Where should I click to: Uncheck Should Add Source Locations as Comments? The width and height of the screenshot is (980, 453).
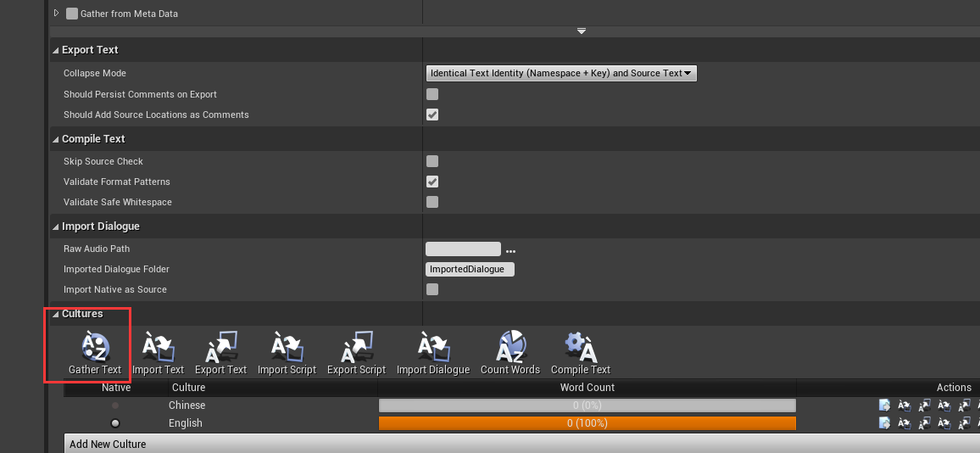point(432,115)
